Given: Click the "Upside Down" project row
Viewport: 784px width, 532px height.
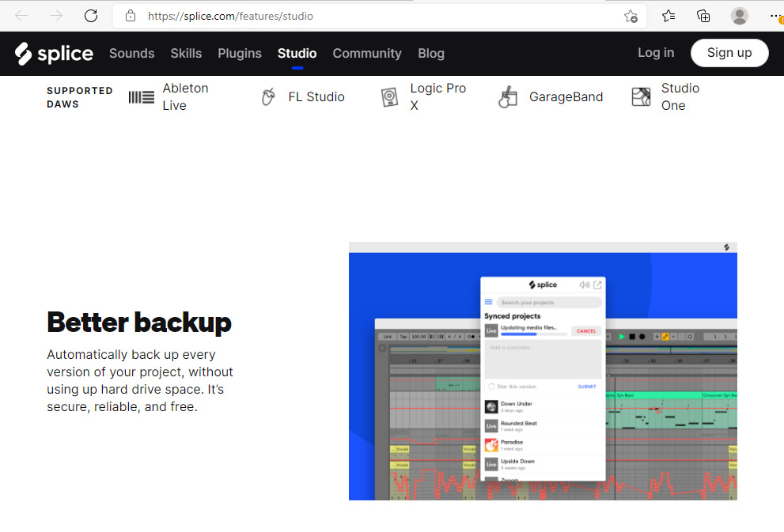Looking at the screenshot, I should (x=543, y=464).
